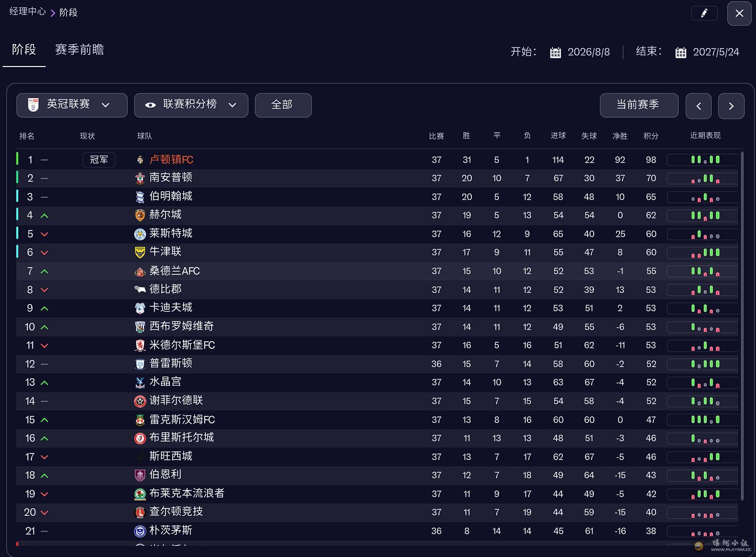Viewport: 756px width, 557px height.
Task: Expand the 英冠联赛 league dropdown
Action: coord(72,105)
